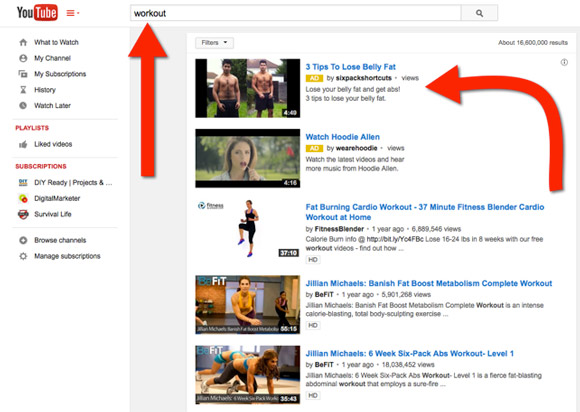Click 18,038,452 views text
Viewport: 580px width, 412px height.
[x=408, y=365]
